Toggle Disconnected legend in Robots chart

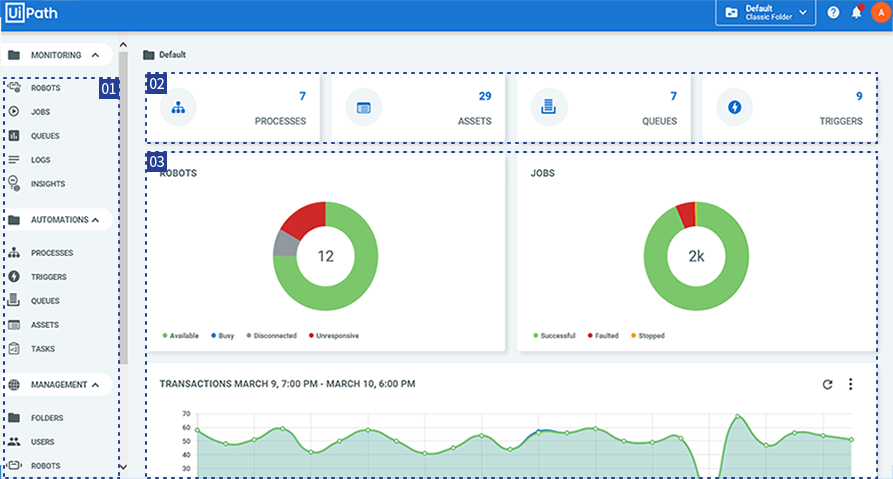click(272, 335)
